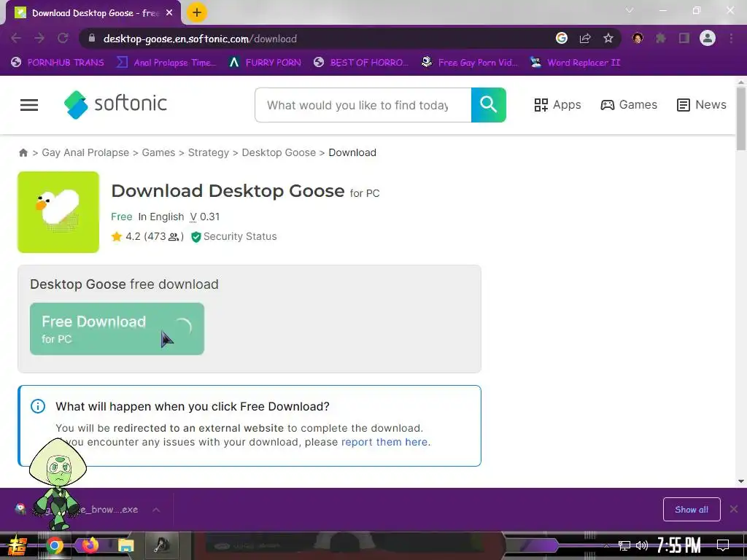Reload the current page
Viewport: 747px width, 560px height.
pos(63,39)
